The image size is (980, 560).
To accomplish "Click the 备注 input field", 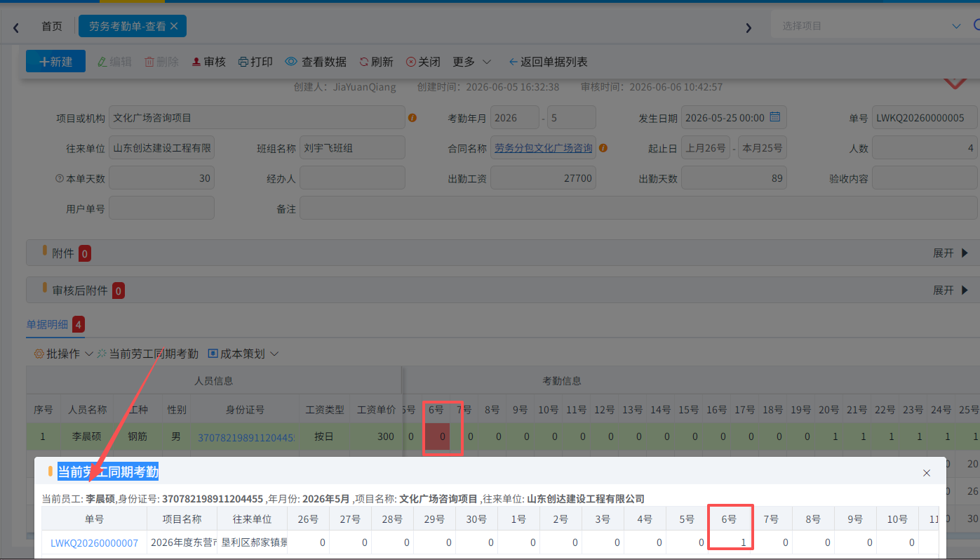I will 638,208.
